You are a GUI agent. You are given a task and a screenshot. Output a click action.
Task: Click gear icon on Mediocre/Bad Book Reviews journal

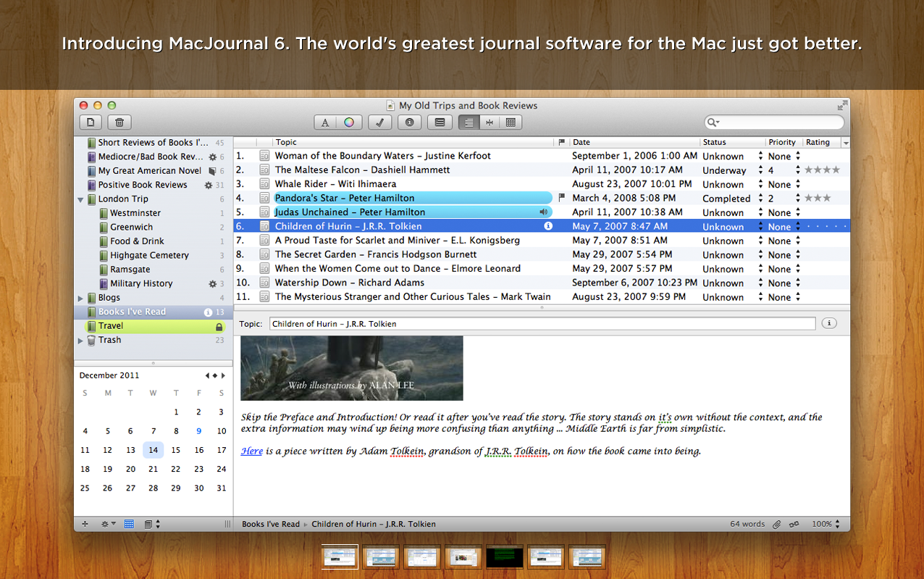pyautogui.click(x=212, y=157)
